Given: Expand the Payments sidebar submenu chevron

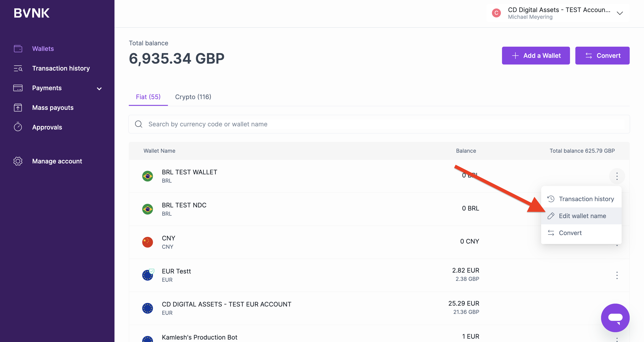Looking at the screenshot, I should tap(99, 89).
